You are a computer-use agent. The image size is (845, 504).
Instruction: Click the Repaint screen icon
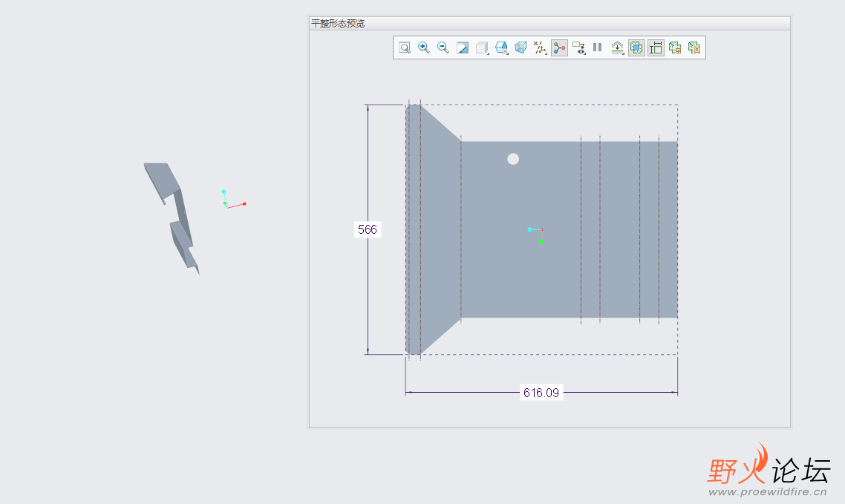click(463, 48)
